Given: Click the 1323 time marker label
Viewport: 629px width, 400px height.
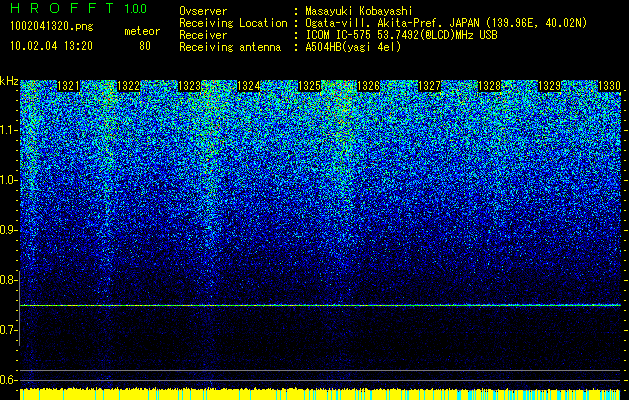Looking at the screenshot, I should [189, 86].
